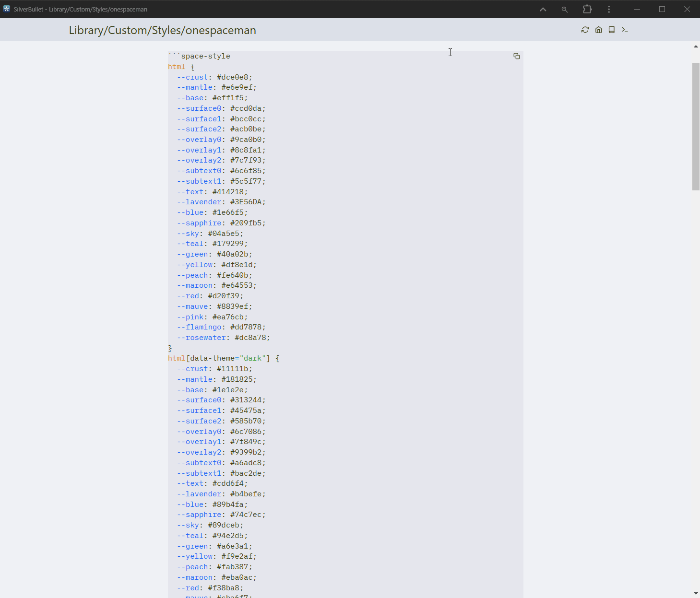700x598 pixels.
Task: Click html[data-theme="dark"] selector line
Action: (x=224, y=358)
